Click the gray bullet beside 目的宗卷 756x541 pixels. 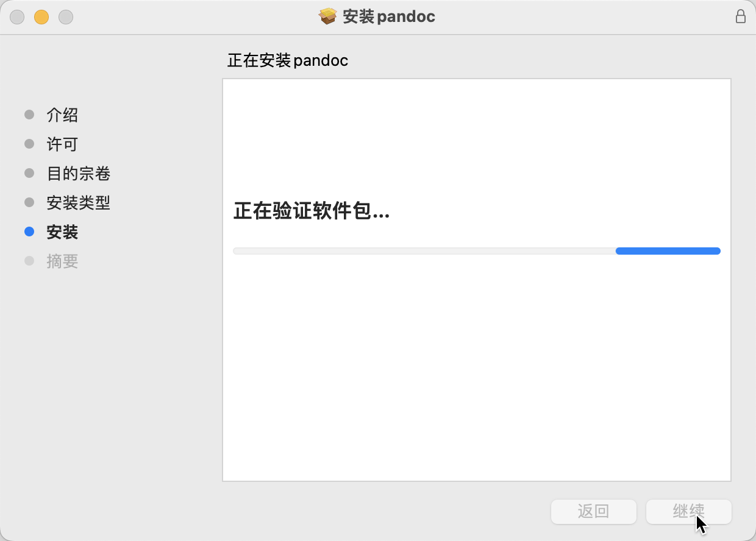(x=29, y=173)
